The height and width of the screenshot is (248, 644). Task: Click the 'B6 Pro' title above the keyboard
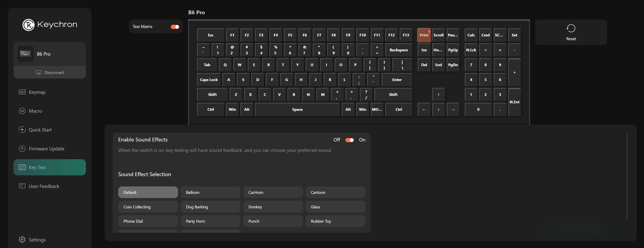(x=197, y=12)
